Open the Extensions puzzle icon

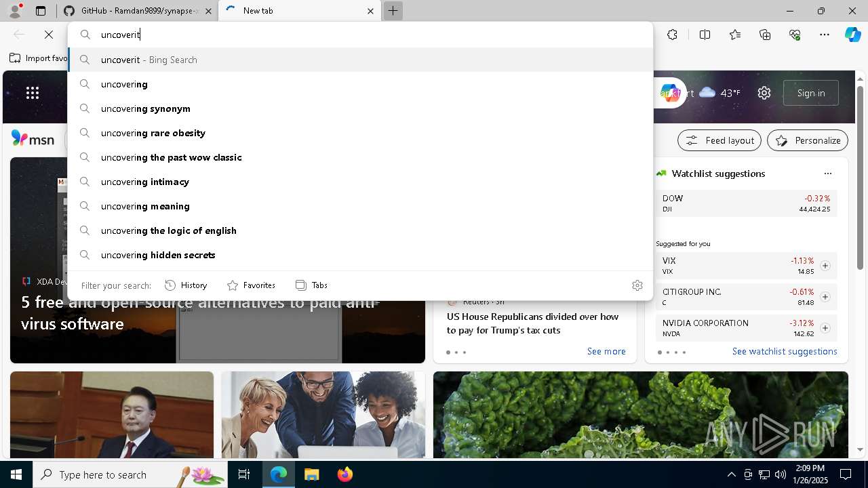point(672,35)
